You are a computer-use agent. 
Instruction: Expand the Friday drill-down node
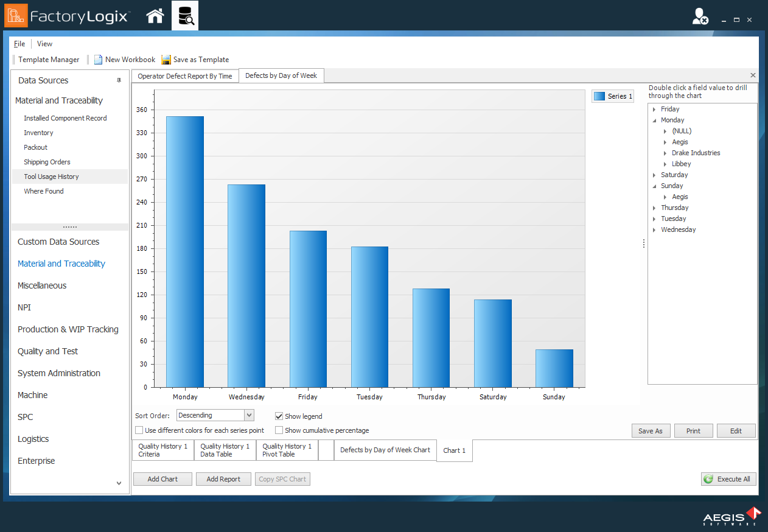[655, 109]
